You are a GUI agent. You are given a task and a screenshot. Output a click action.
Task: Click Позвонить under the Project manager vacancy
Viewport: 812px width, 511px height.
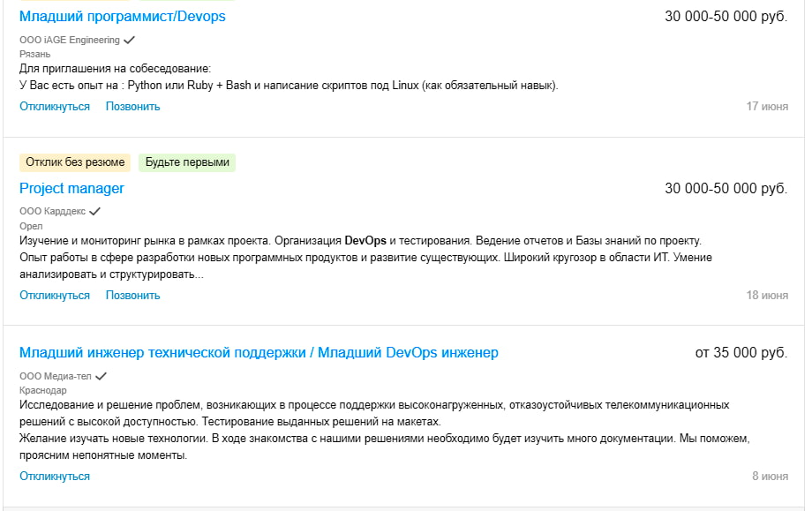[132, 294]
